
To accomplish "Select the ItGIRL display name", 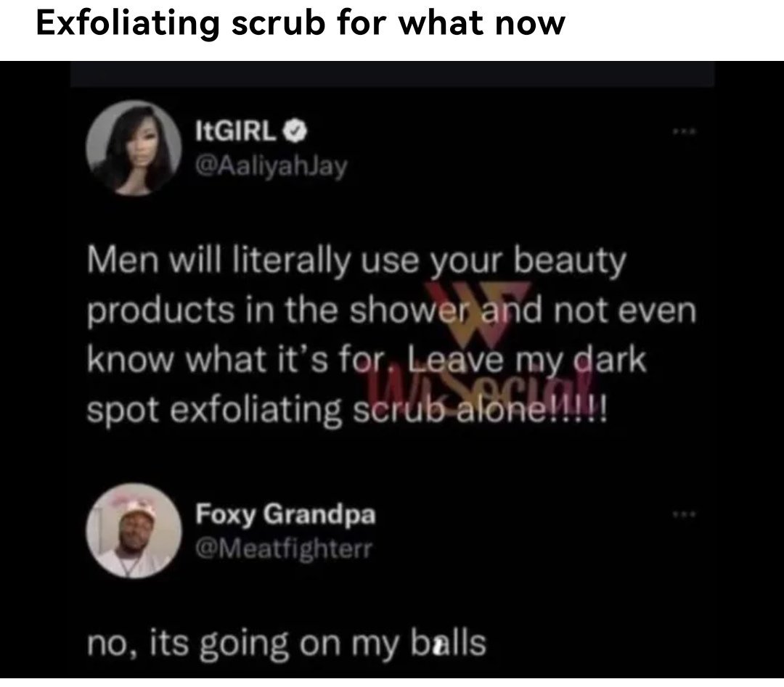I will point(235,131).
